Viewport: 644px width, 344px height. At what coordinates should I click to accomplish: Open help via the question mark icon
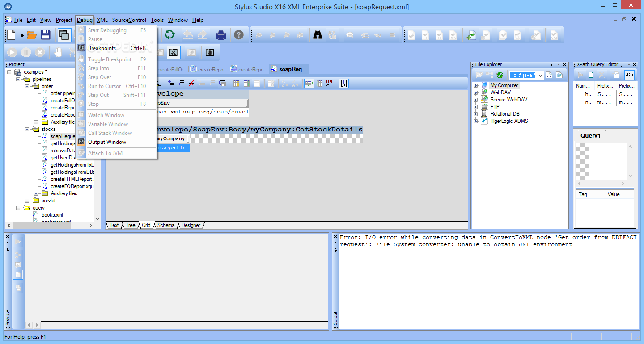pyautogui.click(x=239, y=34)
